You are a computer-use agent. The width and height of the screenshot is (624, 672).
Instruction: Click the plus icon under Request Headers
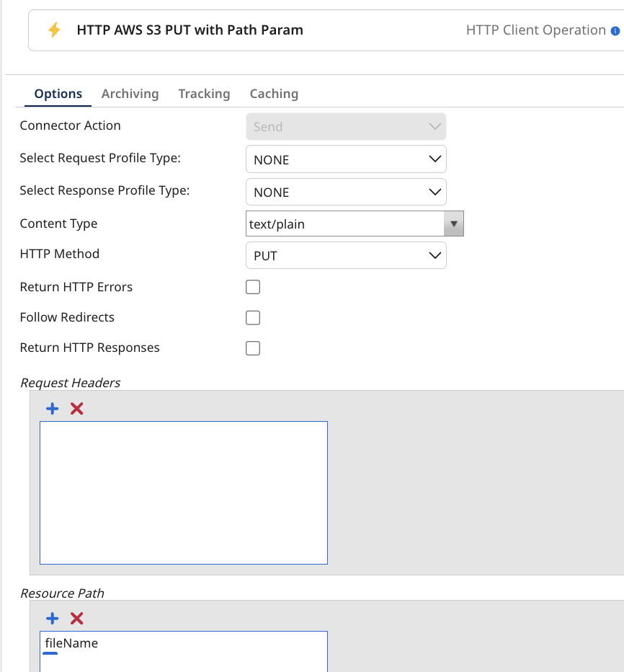click(x=51, y=408)
